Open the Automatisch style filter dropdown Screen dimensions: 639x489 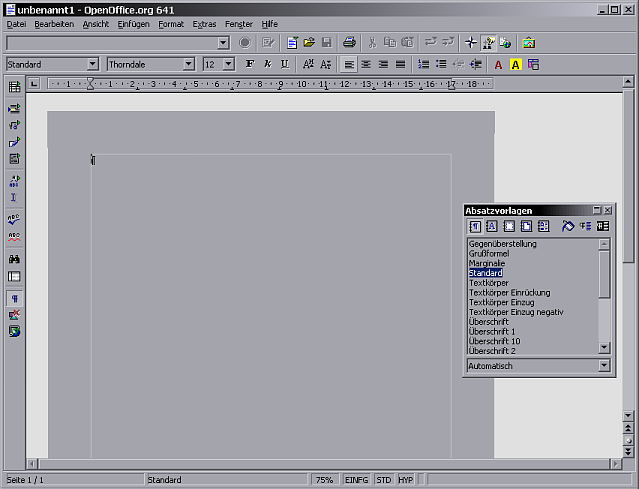point(604,366)
